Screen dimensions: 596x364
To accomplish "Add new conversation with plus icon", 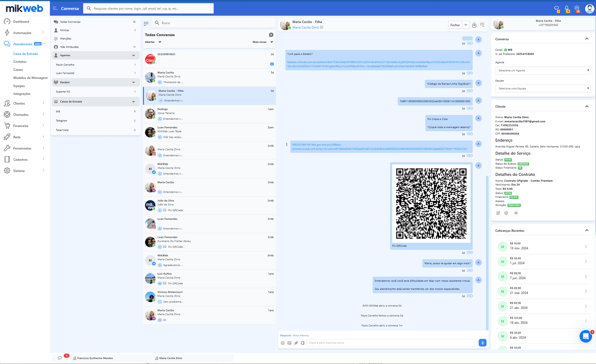I will 271,35.
